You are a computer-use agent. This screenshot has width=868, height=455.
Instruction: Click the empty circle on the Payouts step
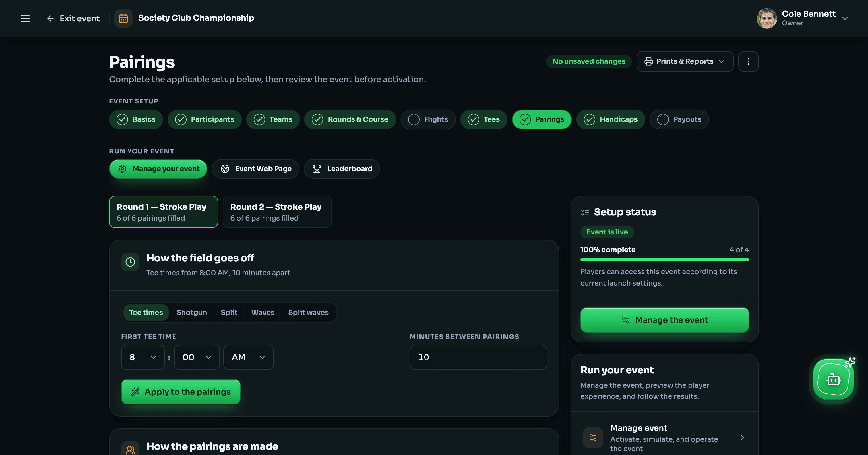tap(663, 119)
